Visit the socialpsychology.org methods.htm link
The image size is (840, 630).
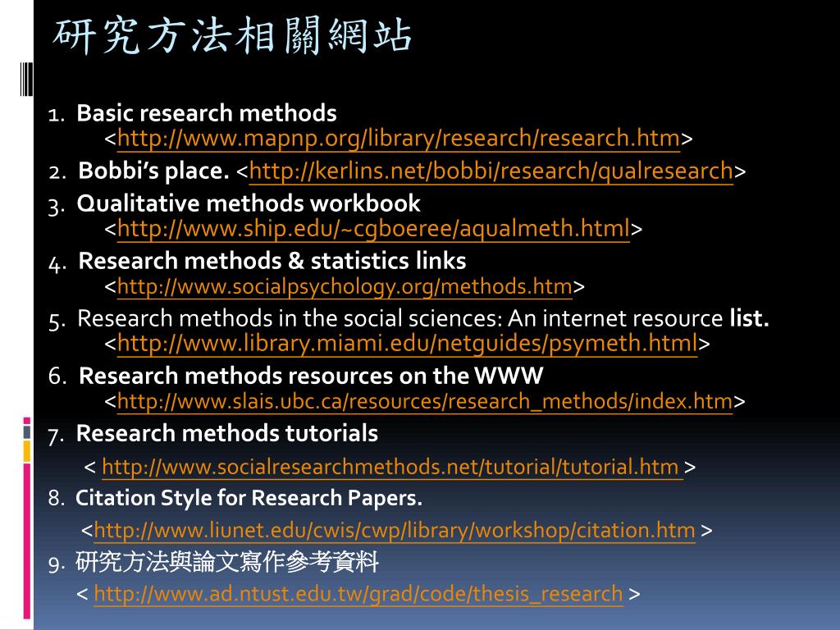[x=345, y=286]
